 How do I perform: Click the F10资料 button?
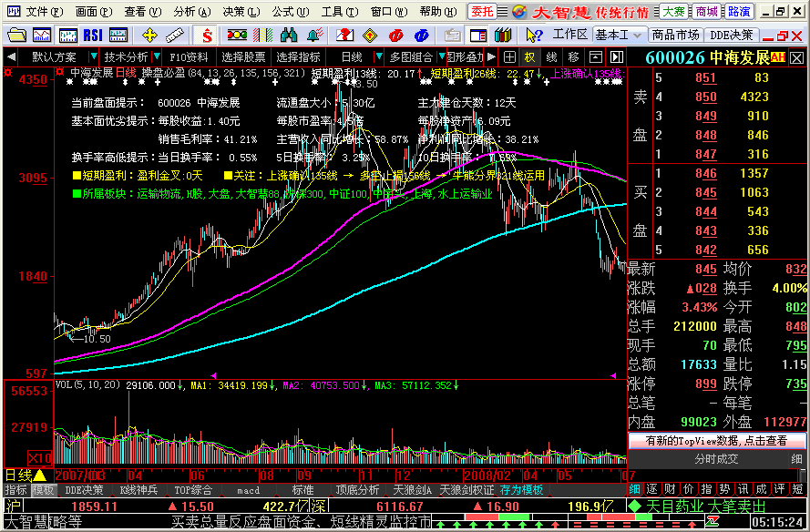[190, 56]
